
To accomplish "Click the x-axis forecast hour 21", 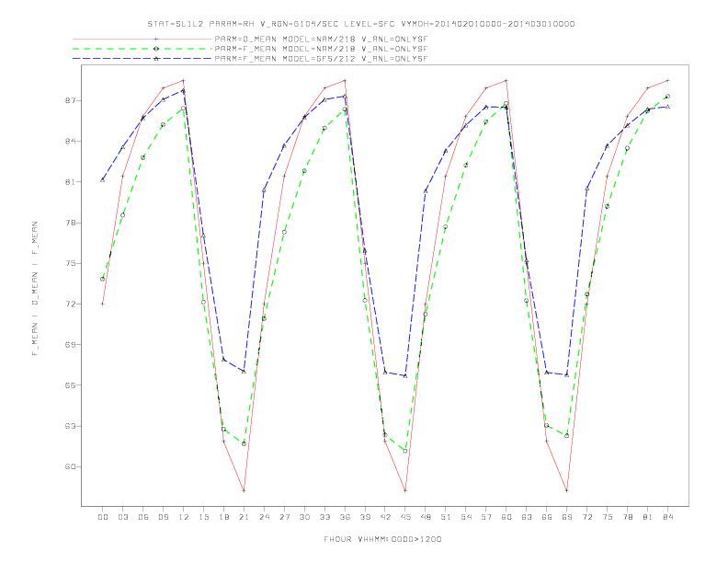I will pos(244,517).
